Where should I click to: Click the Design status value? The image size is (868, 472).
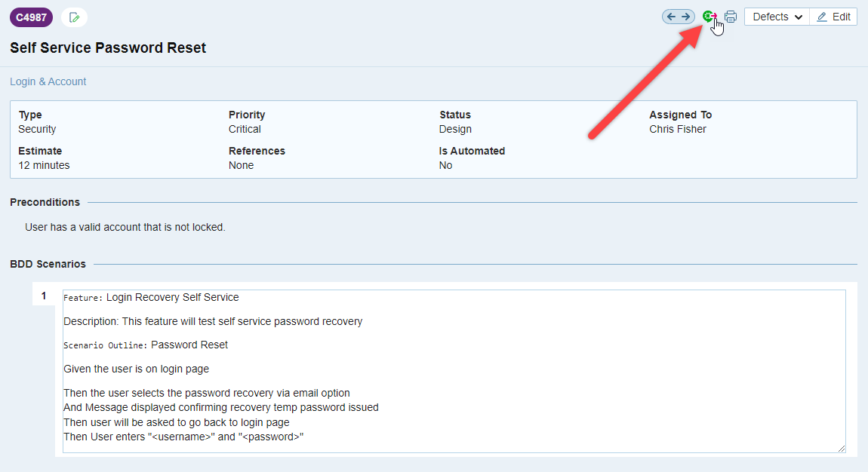point(455,129)
